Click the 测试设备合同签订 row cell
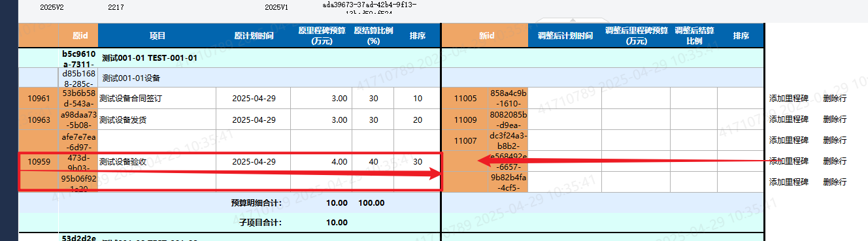Image resolution: width=868 pixels, height=241 pixels. [157, 99]
